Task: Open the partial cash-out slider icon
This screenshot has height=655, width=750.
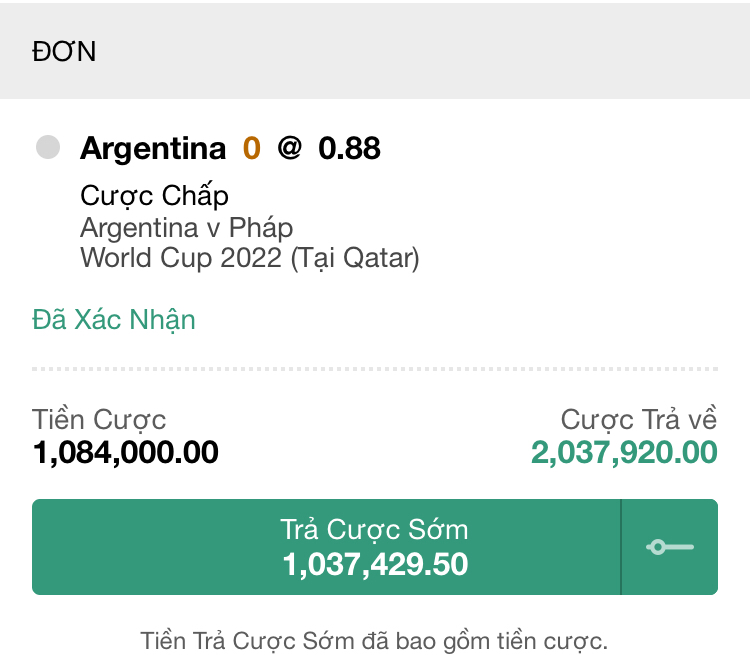Action: click(x=670, y=547)
